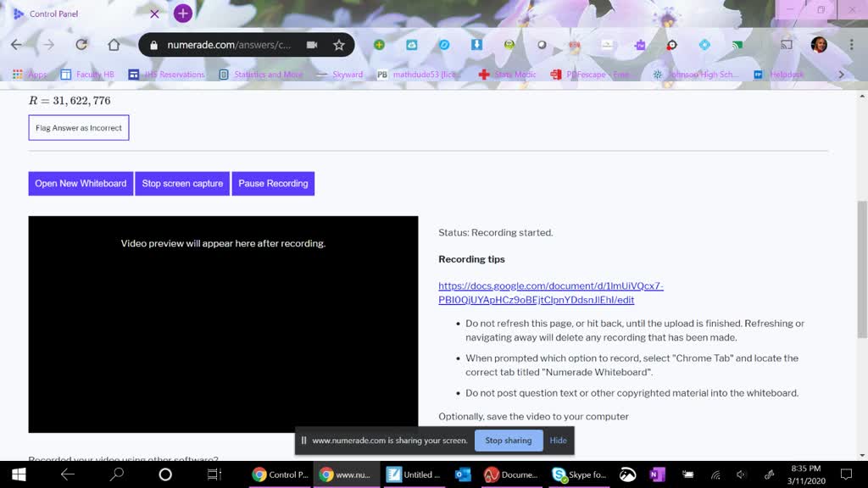Click the cast icon in Chrome toolbar

787,45
